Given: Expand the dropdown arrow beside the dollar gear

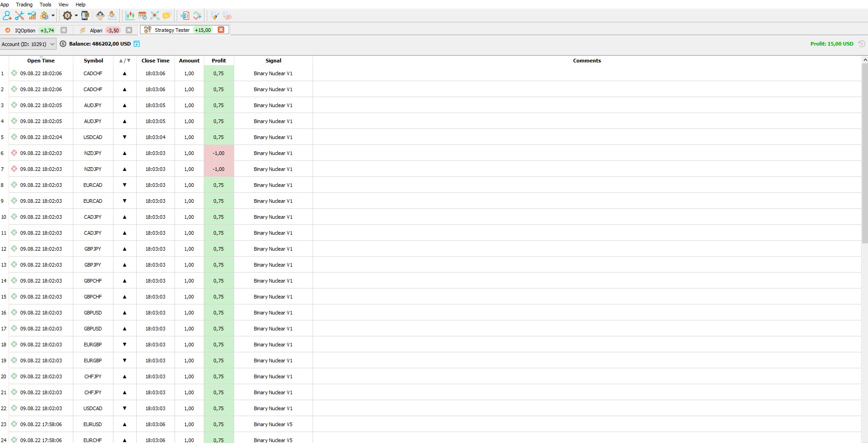Looking at the screenshot, I should [x=76, y=16].
